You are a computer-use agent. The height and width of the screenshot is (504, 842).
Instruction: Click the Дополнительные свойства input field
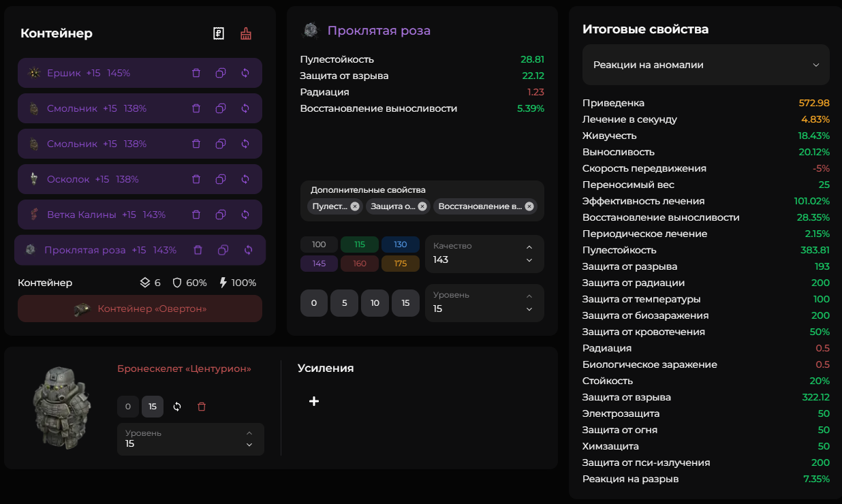[x=477, y=191]
